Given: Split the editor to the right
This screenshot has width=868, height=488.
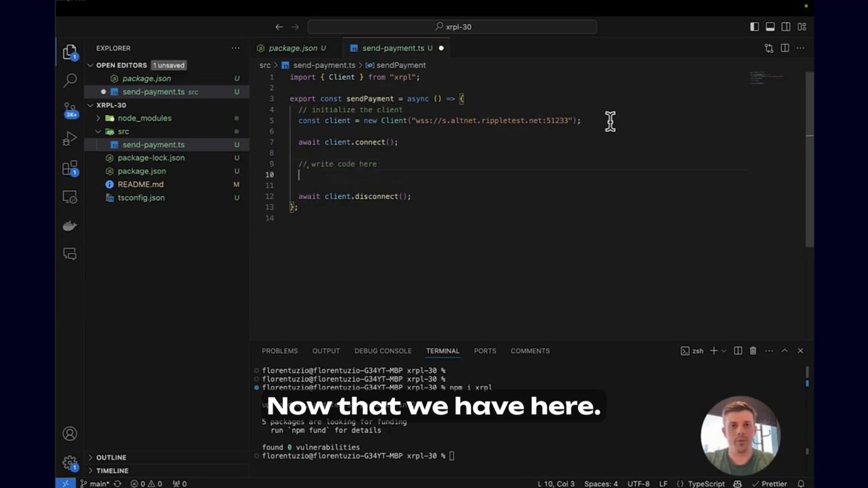Looking at the screenshot, I should [785, 48].
